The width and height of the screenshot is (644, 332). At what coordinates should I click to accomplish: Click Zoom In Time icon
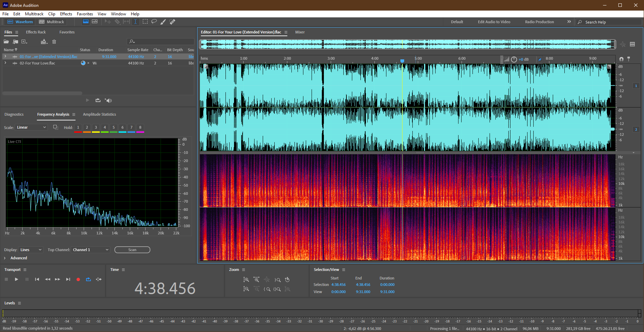(257, 279)
